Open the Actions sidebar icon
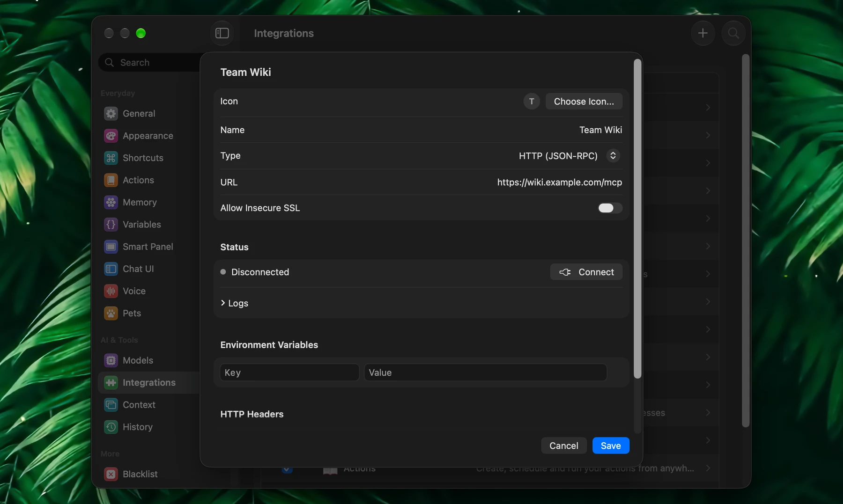843x504 pixels. coord(111,180)
